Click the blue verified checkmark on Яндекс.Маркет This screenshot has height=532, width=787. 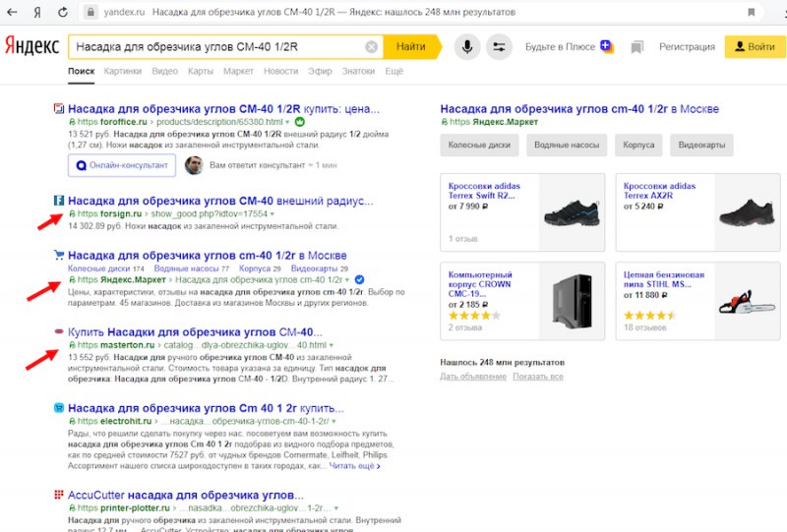359,279
